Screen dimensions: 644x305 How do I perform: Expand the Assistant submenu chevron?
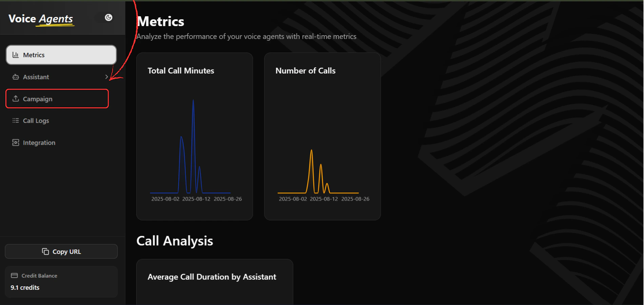click(x=107, y=77)
